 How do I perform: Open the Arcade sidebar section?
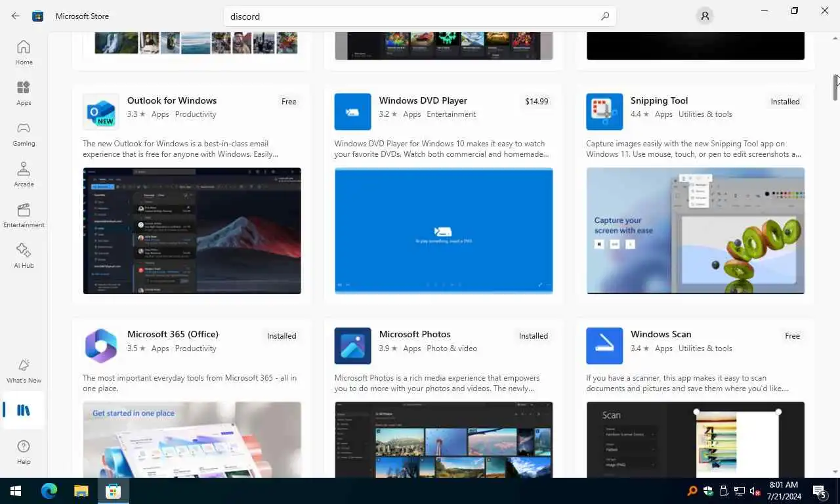tap(24, 175)
